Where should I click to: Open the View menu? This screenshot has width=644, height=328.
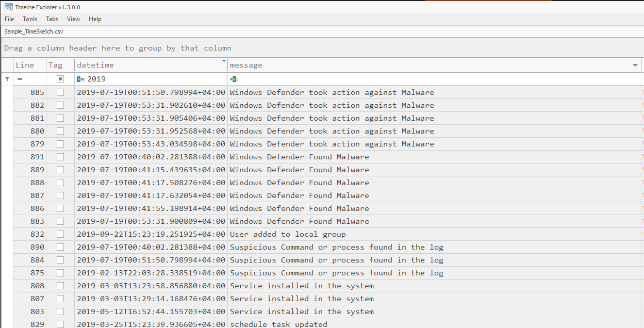[x=74, y=19]
